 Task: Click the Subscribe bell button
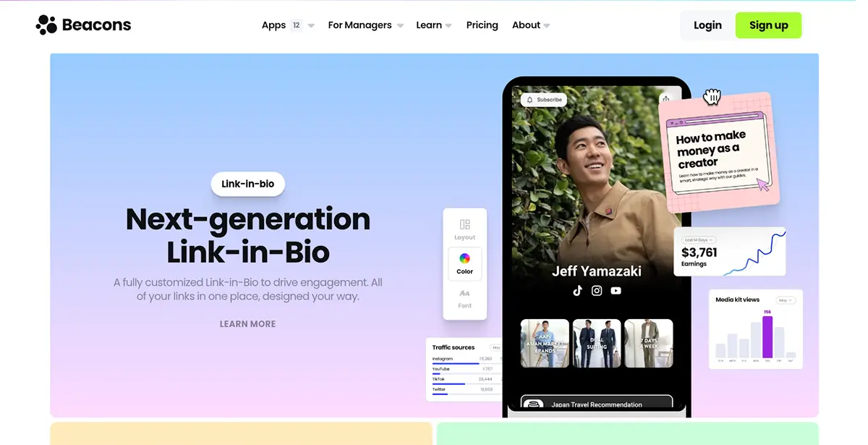pos(544,100)
